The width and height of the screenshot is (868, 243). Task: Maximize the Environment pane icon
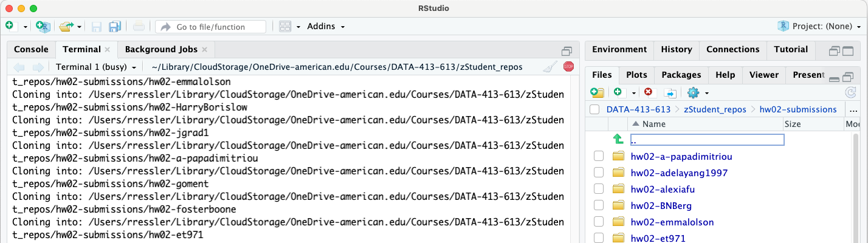[x=849, y=52]
